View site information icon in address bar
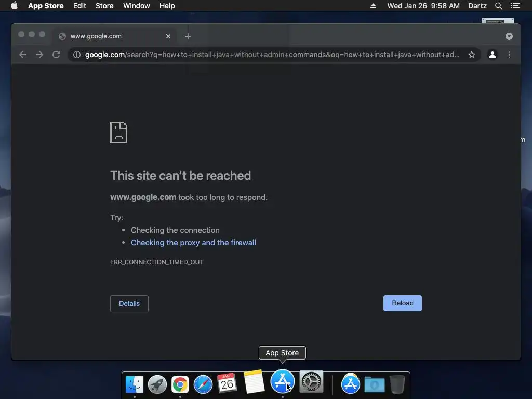 coord(77,55)
